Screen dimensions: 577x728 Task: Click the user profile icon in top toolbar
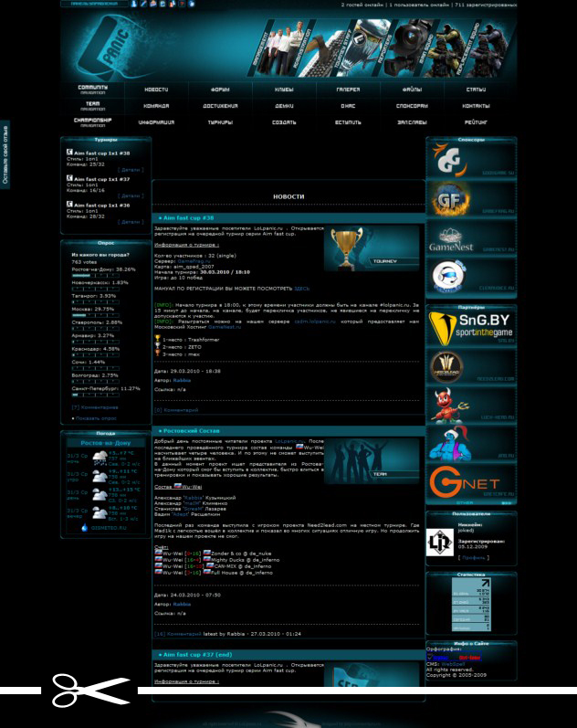click(133, 4)
